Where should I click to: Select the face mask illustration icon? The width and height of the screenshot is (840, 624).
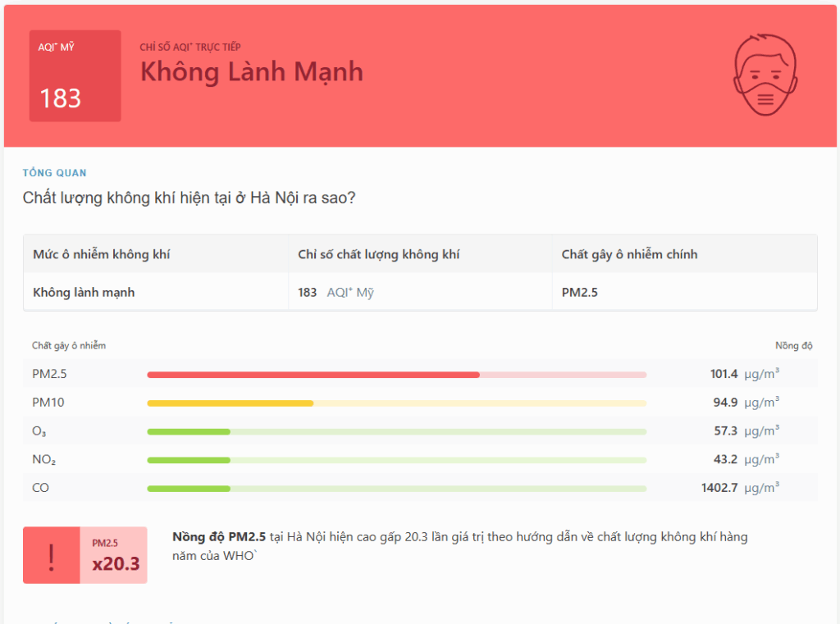[764, 75]
